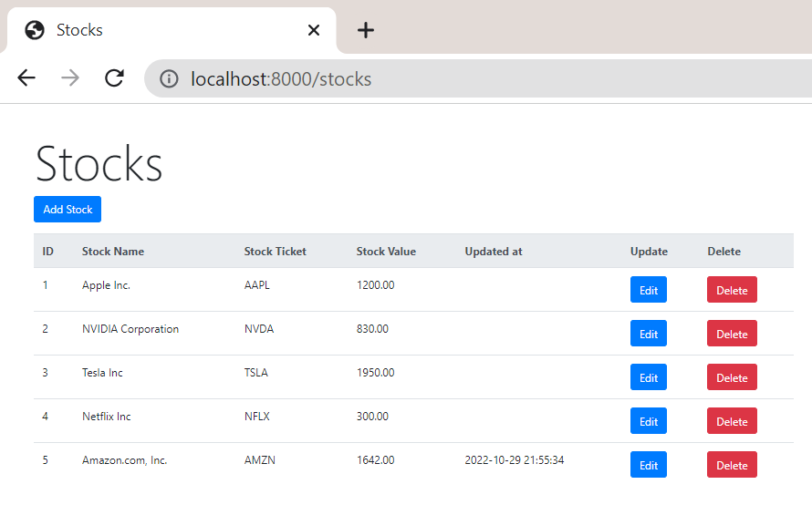Click ID 1 in the Apple row
812x505 pixels.
tap(45, 285)
